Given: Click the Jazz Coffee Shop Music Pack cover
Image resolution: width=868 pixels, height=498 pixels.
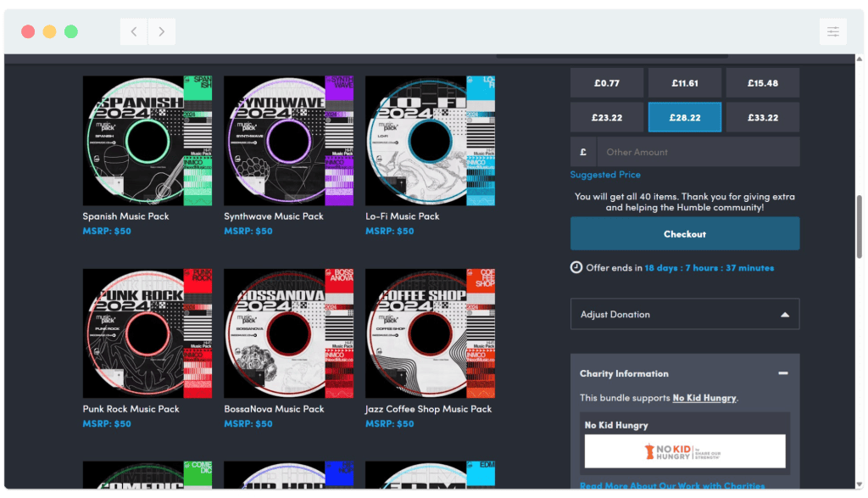Looking at the screenshot, I should pos(430,333).
